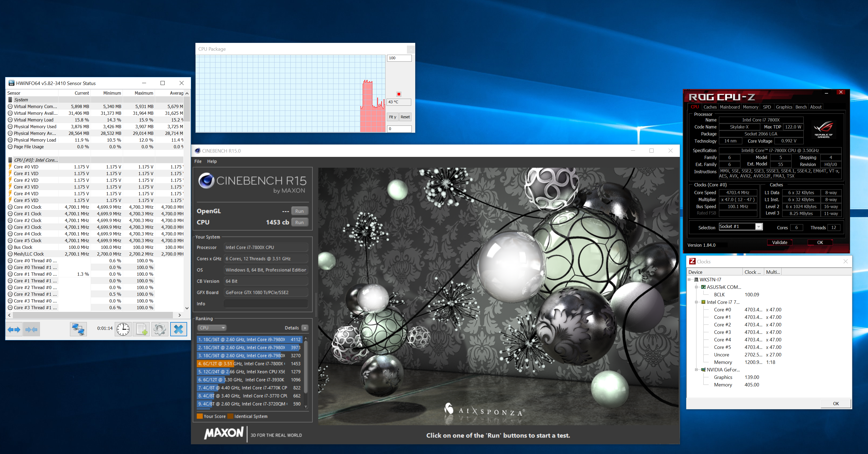Click HWiNFO log file save icon

pos(142,329)
